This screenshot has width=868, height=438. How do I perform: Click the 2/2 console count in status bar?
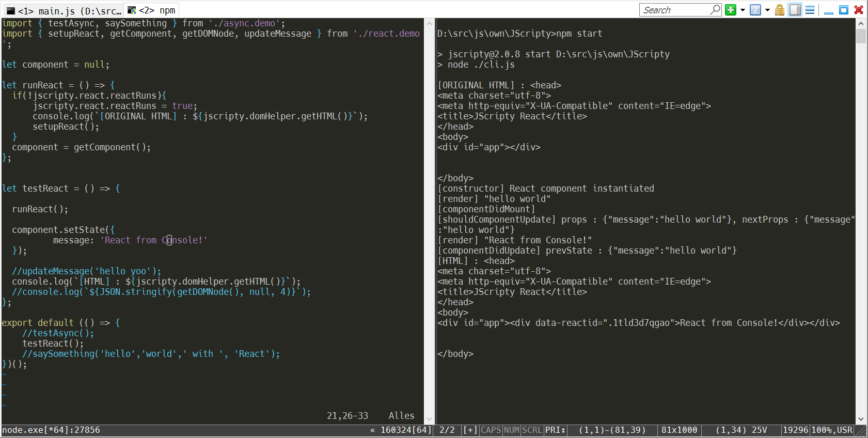[447, 430]
